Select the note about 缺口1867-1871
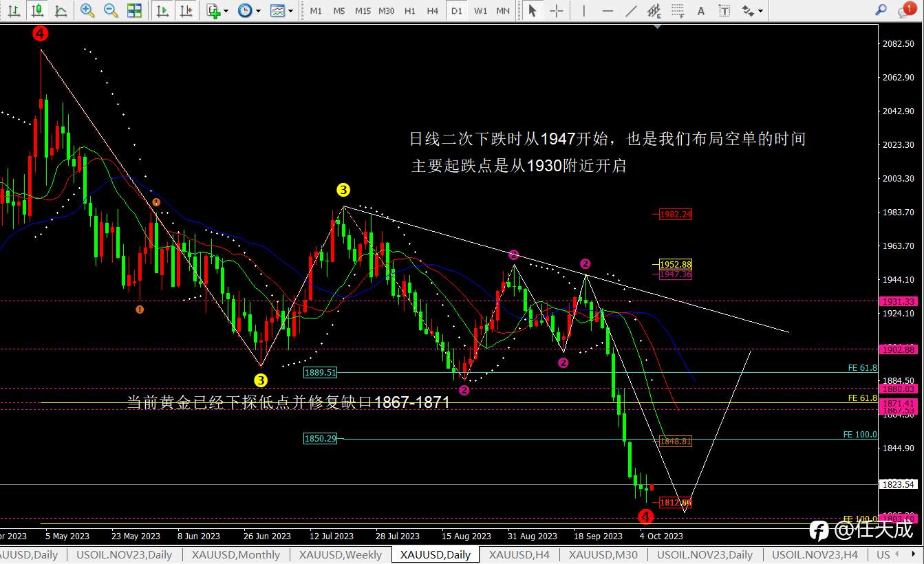 [x=288, y=403]
